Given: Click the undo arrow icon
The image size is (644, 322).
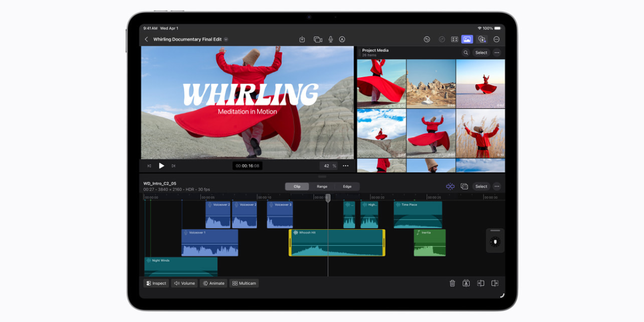Looking at the screenshot, I should pos(427,39).
